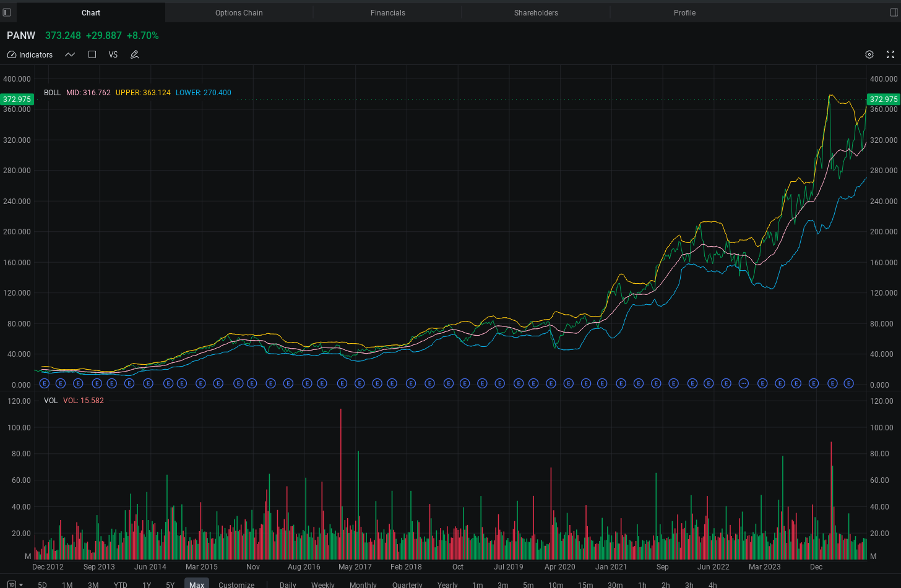
Task: Open the Profile tab
Action: 684,12
